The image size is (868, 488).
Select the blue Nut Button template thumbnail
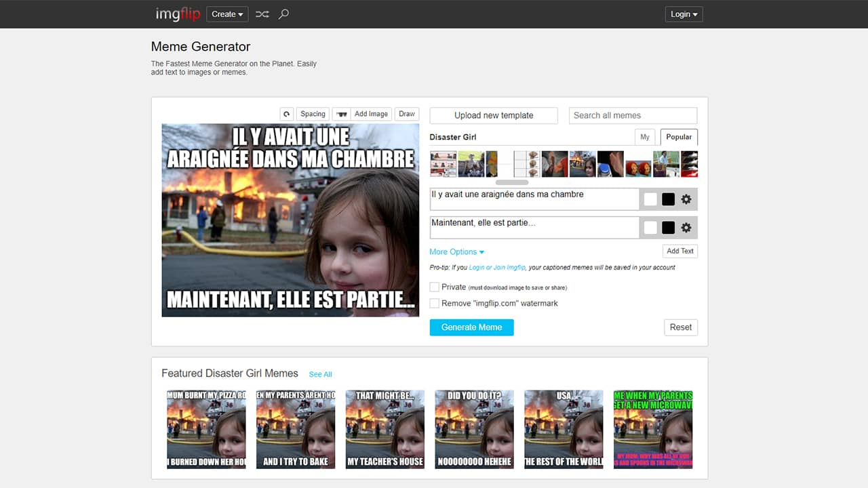(610, 164)
